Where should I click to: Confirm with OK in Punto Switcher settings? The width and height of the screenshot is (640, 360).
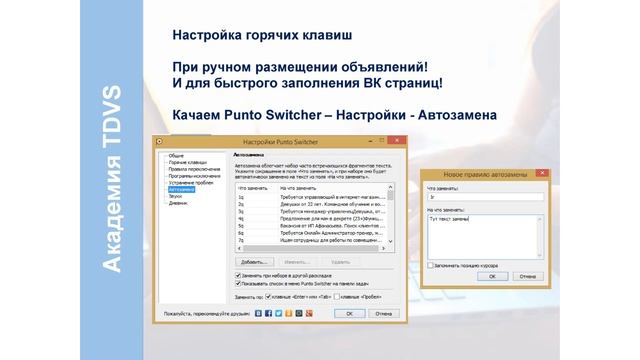point(349,313)
